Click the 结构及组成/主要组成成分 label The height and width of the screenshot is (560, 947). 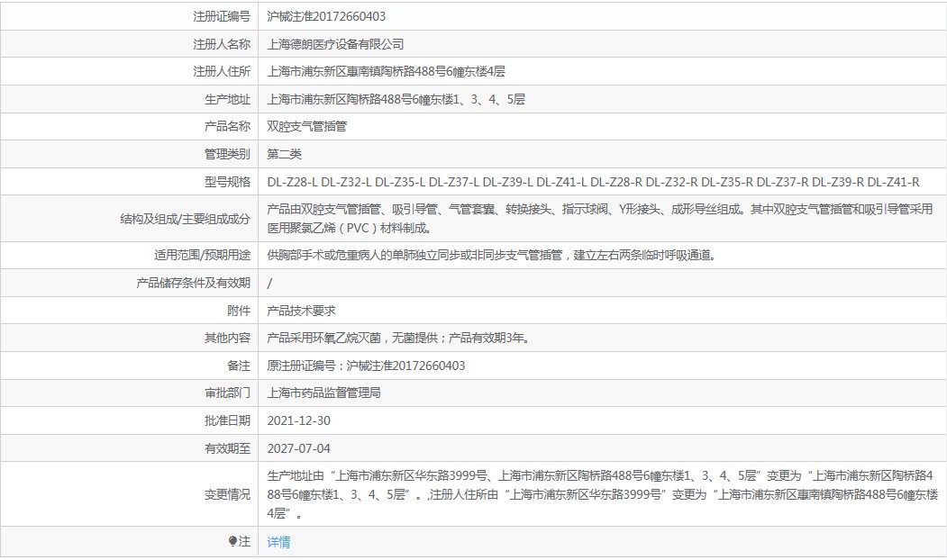click(x=186, y=219)
